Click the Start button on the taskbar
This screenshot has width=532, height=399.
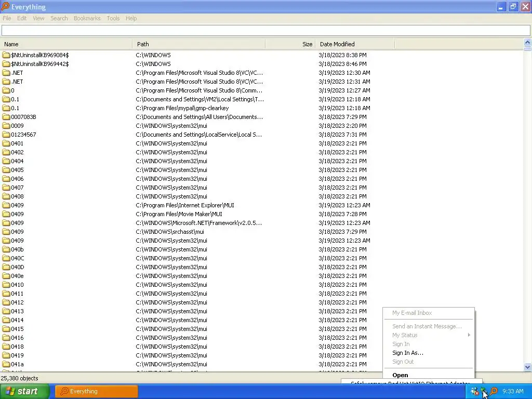point(25,391)
